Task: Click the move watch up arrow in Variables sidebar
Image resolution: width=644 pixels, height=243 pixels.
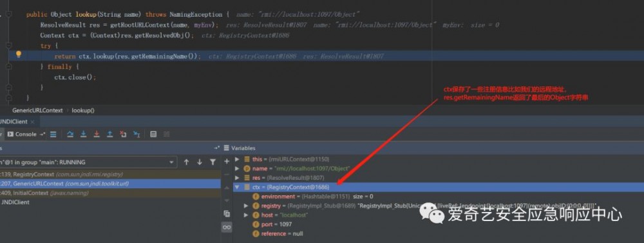Action: 226,188
